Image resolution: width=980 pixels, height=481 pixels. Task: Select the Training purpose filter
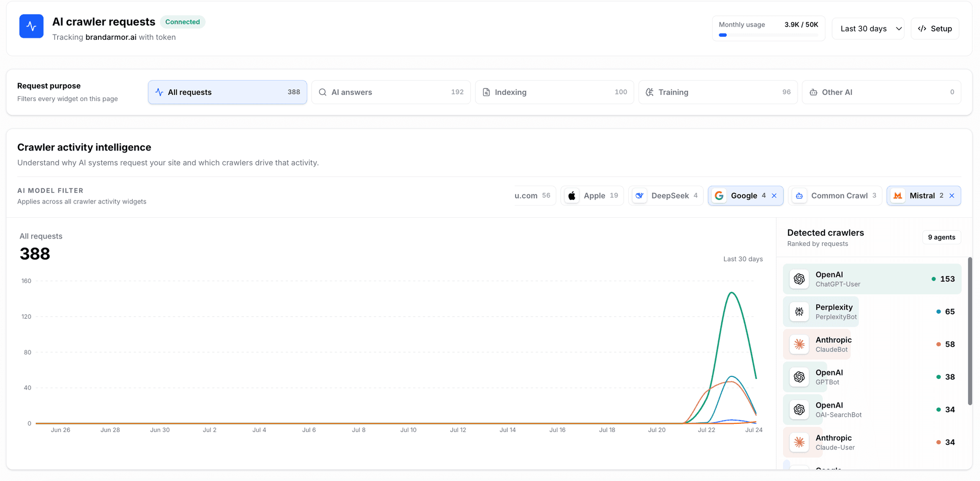coord(718,92)
